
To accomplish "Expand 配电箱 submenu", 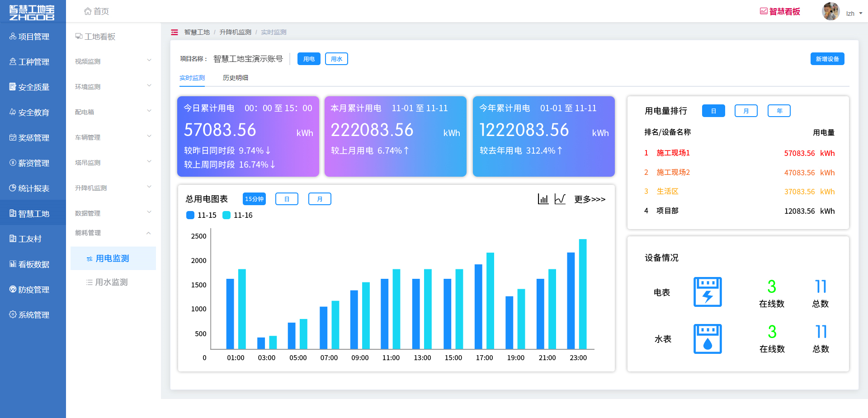I will point(113,112).
